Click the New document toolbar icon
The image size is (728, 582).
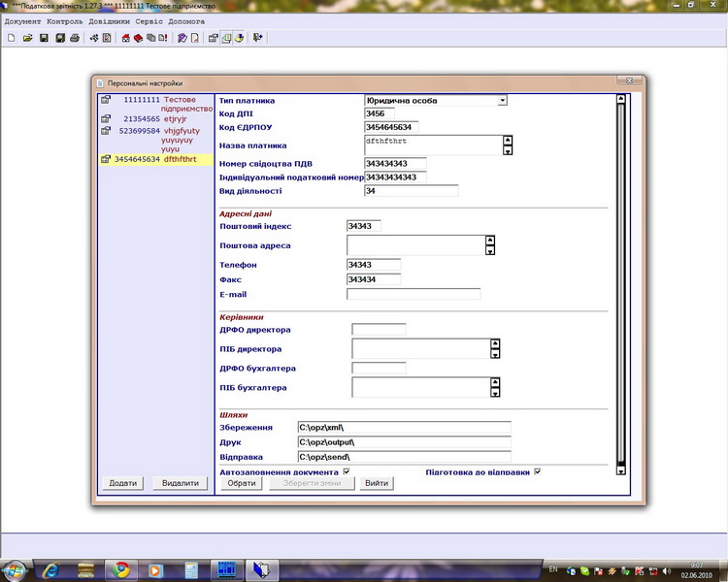pos(11,39)
